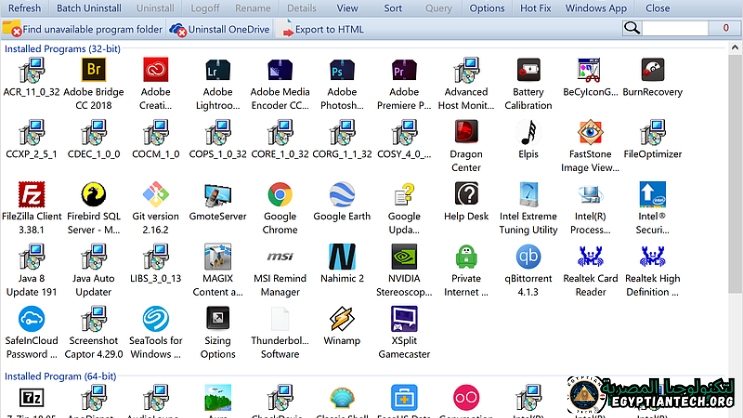Select the Adobe Lightroom icon
743x418 pixels.
[217, 70]
